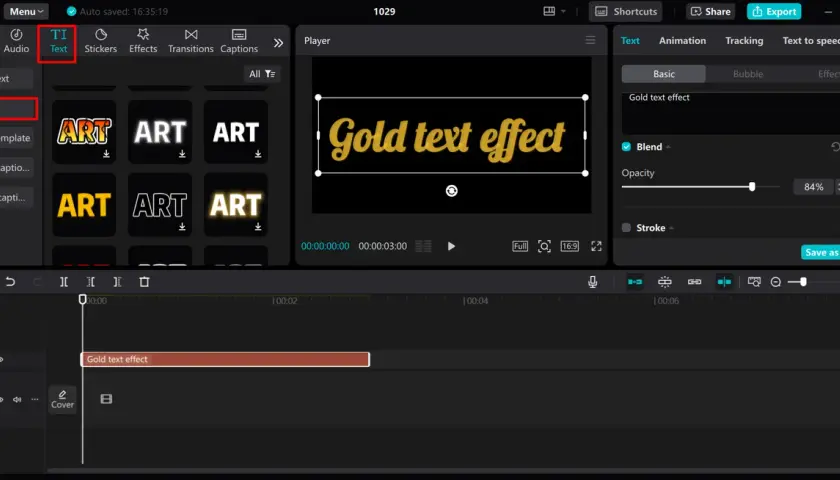The height and width of the screenshot is (480, 840).
Task: Open the Menu dropdown
Action: (26, 11)
